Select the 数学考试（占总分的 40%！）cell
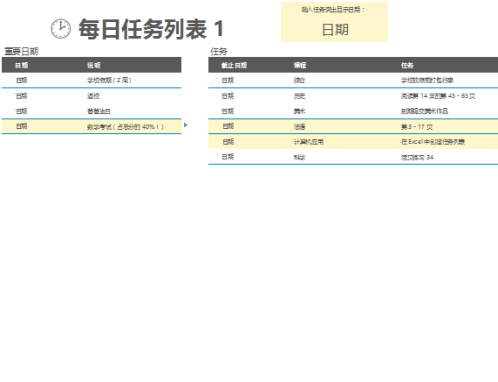This screenshot has height=382, width=498. [126, 127]
